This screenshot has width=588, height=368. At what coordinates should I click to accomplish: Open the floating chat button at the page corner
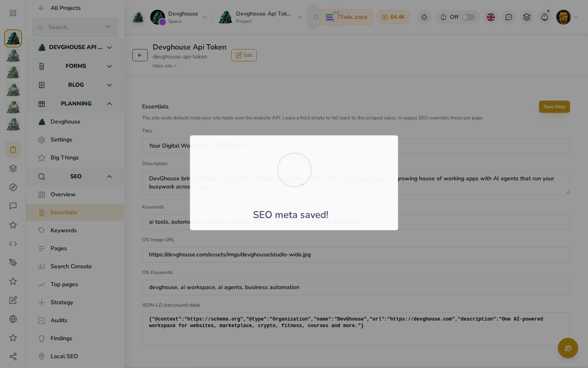(568, 348)
